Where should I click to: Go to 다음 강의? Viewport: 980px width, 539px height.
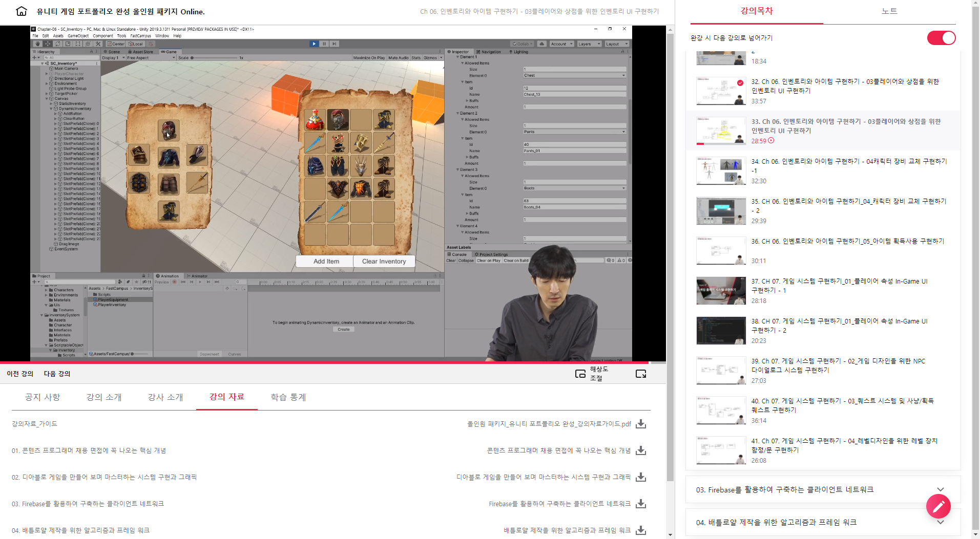(x=57, y=374)
